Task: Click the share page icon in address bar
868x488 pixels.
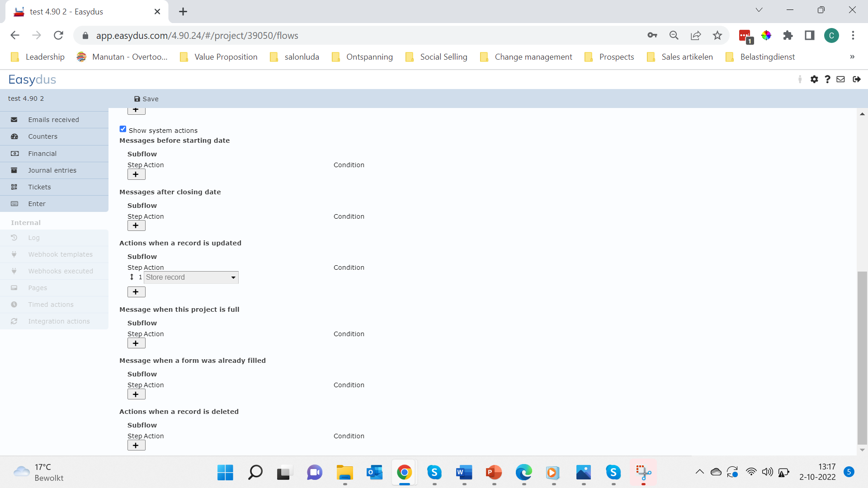Action: coord(696,35)
